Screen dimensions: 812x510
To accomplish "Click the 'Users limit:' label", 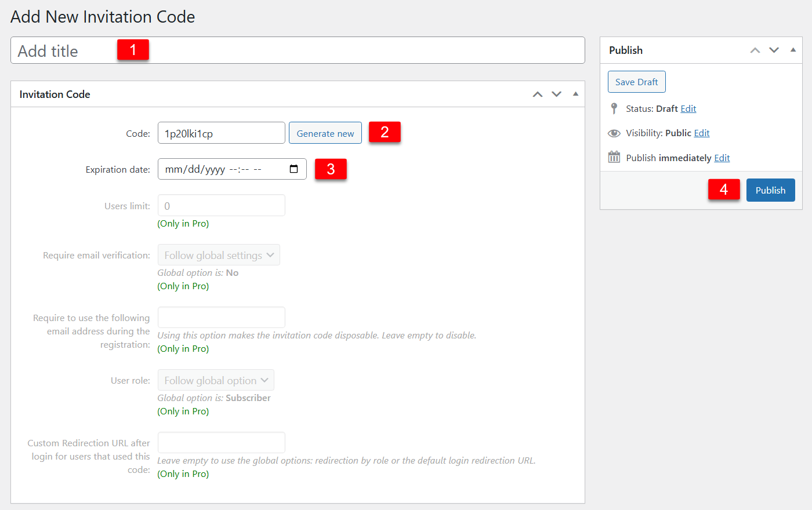I will 127,206.
